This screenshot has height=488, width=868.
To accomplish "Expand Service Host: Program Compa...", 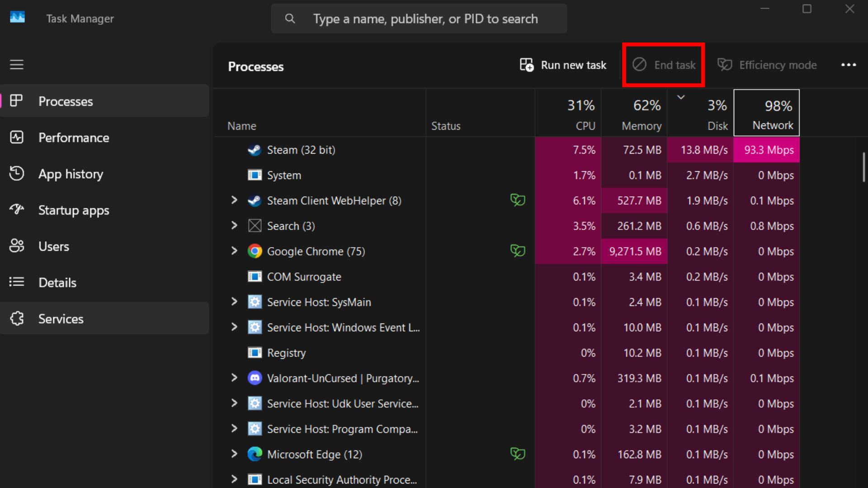I will click(x=234, y=428).
